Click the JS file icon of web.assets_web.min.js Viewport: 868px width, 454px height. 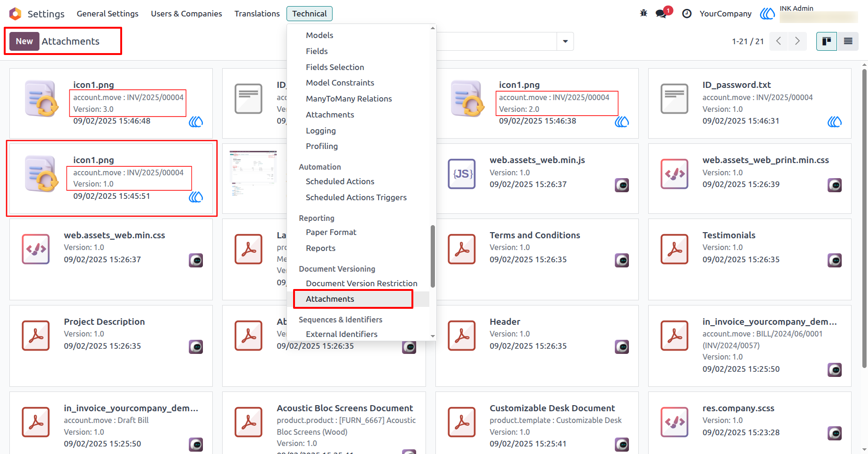pyautogui.click(x=462, y=174)
